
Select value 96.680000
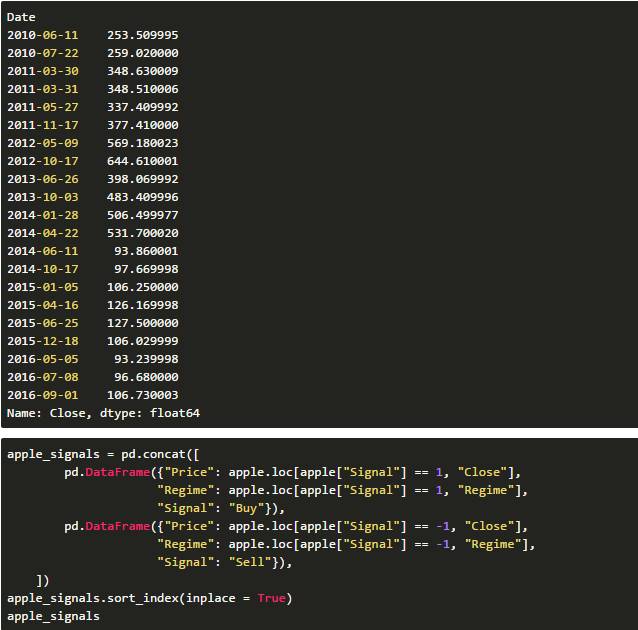click(x=146, y=377)
